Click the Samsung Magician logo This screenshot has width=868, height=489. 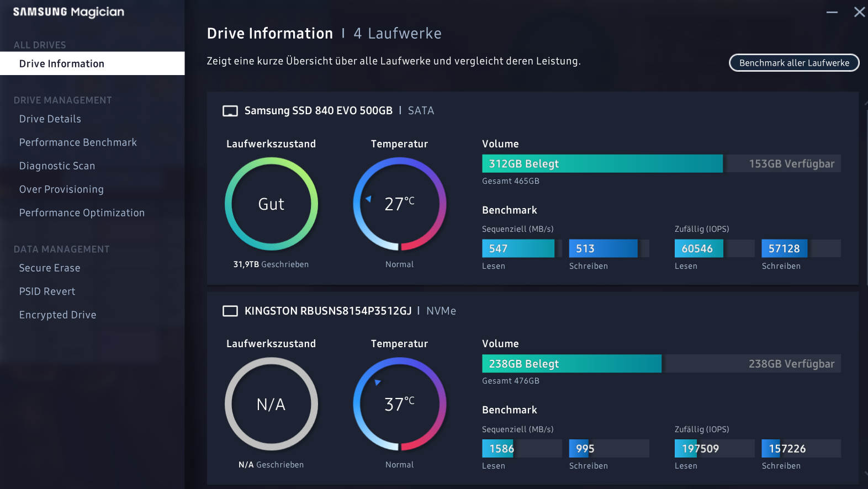coord(68,12)
